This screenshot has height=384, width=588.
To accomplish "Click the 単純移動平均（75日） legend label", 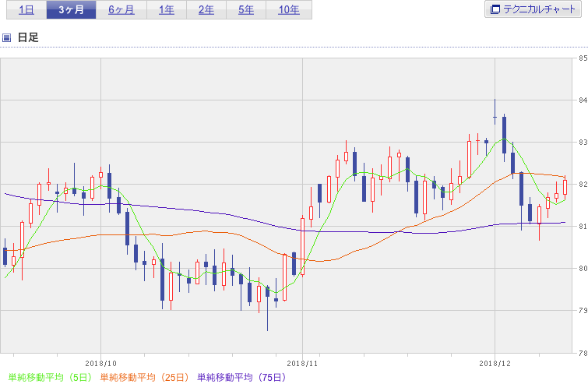I will coord(241,377).
